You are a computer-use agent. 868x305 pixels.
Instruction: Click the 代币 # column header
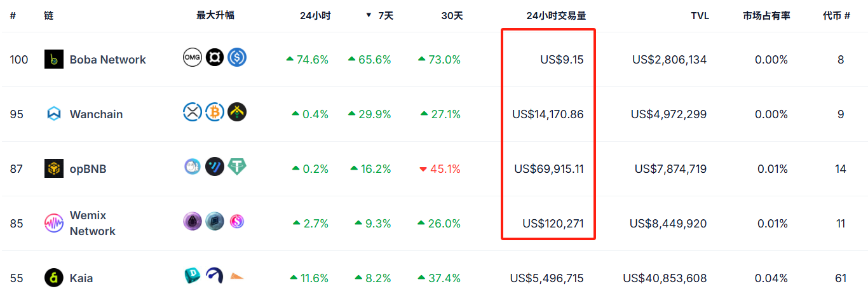[836, 15]
